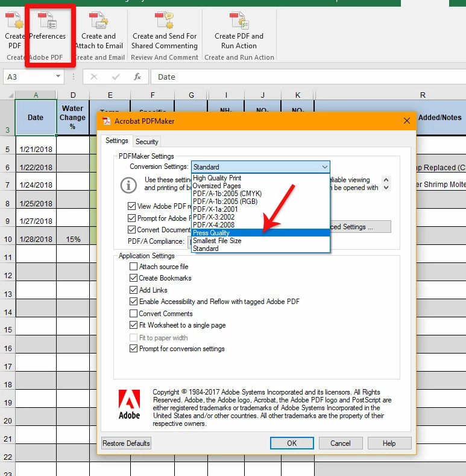Open the Name Box dropdown arrow
Viewport: 466px width, 476px height.
point(58,76)
